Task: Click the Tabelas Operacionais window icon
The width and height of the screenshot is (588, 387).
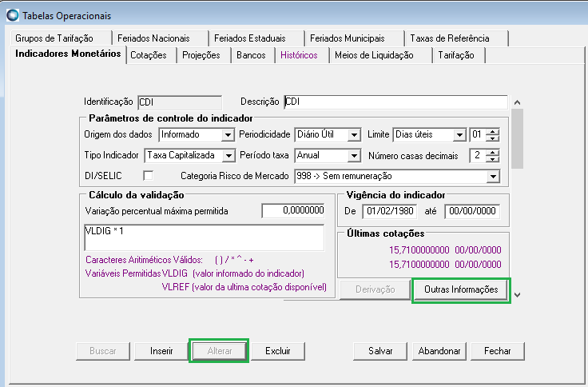Action: [x=12, y=15]
